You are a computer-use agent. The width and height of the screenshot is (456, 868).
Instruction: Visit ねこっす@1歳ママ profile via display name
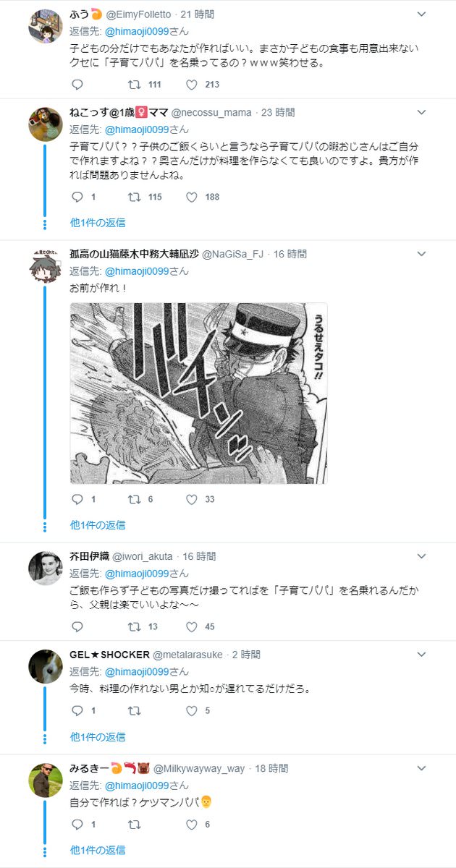pos(119,112)
